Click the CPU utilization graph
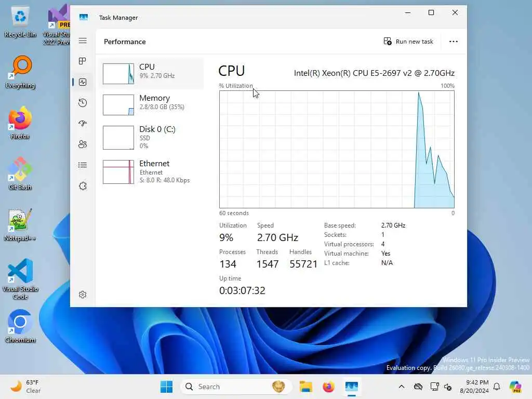 coord(337,149)
